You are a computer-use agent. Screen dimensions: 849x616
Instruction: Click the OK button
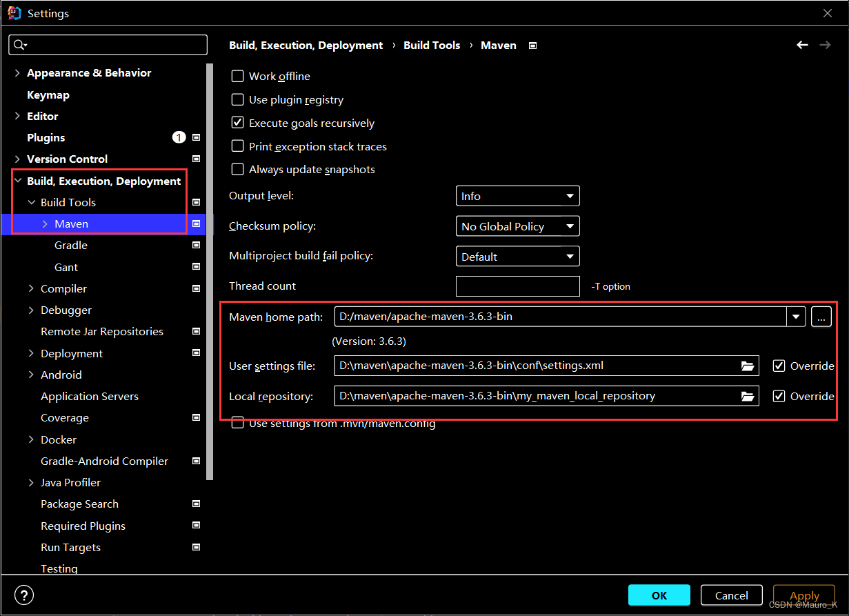click(659, 595)
